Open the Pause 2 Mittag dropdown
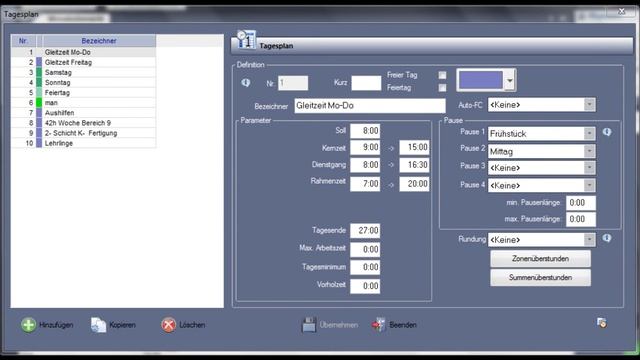Viewport: 640px width, 360px height. 589,151
